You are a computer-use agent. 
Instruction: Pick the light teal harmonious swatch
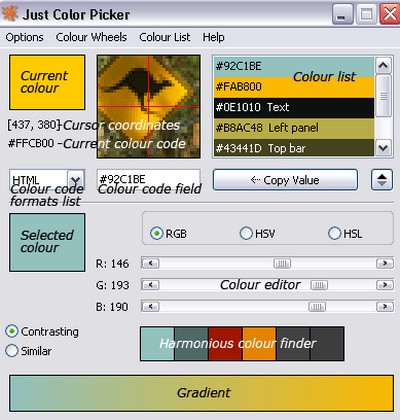[x=158, y=344]
